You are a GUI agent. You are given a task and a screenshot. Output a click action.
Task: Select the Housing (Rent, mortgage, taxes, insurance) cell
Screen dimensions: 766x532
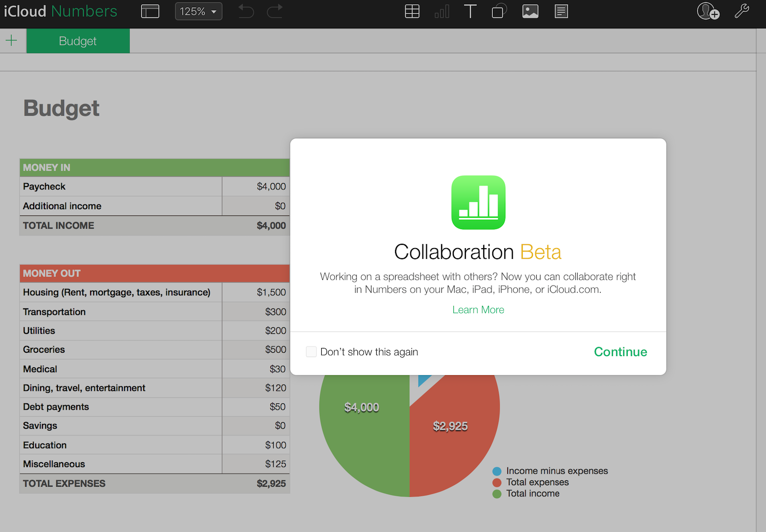pyautogui.click(x=121, y=292)
